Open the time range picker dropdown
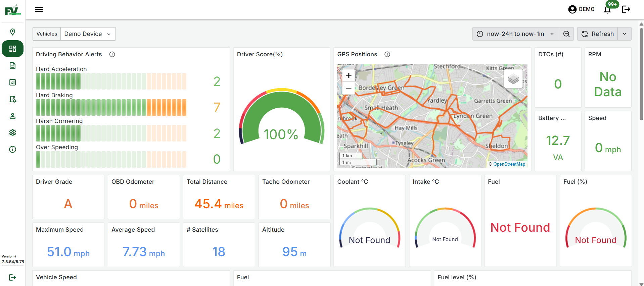644x286 pixels. point(515,34)
